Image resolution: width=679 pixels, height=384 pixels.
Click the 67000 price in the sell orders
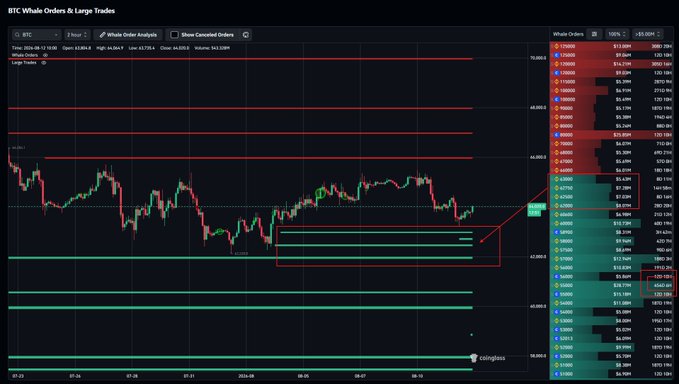pyautogui.click(x=566, y=161)
